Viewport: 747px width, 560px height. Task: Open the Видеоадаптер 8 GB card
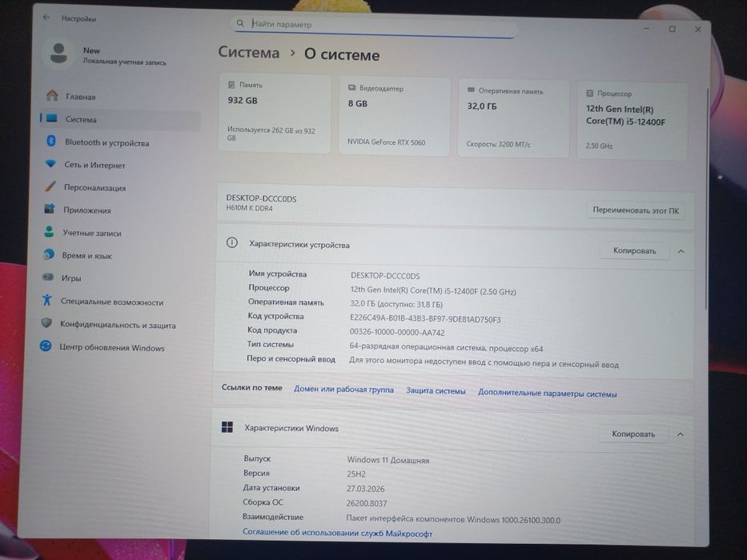coord(394,116)
